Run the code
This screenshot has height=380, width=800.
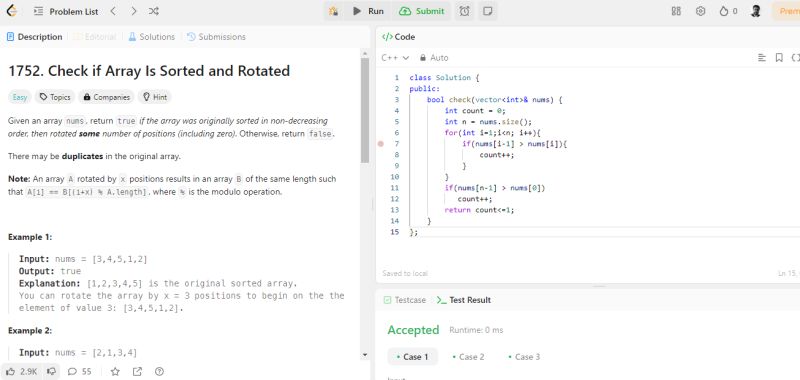point(368,11)
